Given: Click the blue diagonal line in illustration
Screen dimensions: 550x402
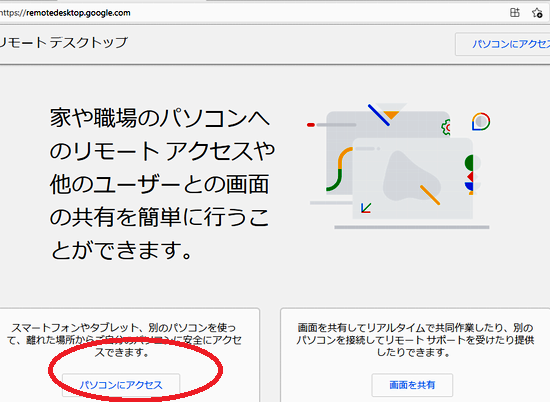Looking at the screenshot, I should [379, 115].
